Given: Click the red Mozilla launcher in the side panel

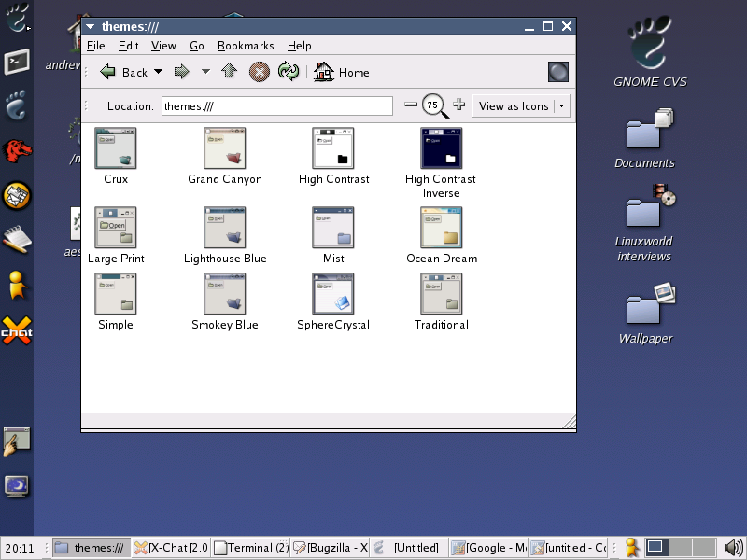Looking at the screenshot, I should [x=17, y=150].
